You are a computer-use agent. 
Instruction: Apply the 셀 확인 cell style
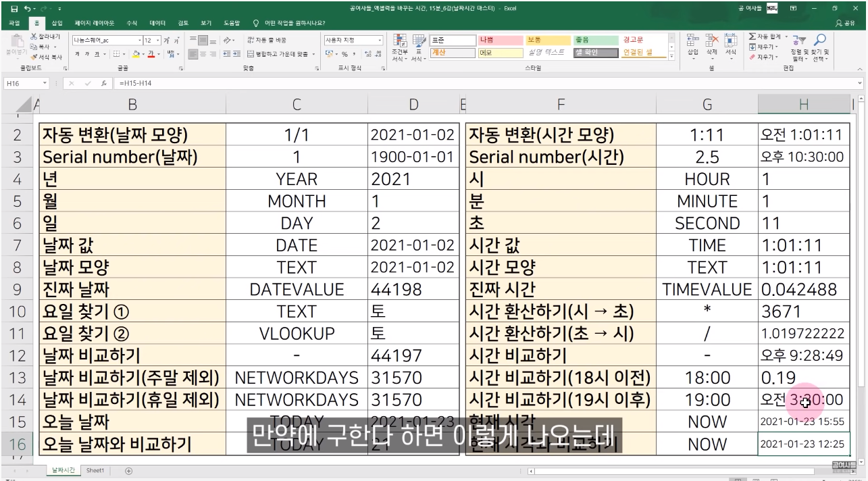coord(596,52)
